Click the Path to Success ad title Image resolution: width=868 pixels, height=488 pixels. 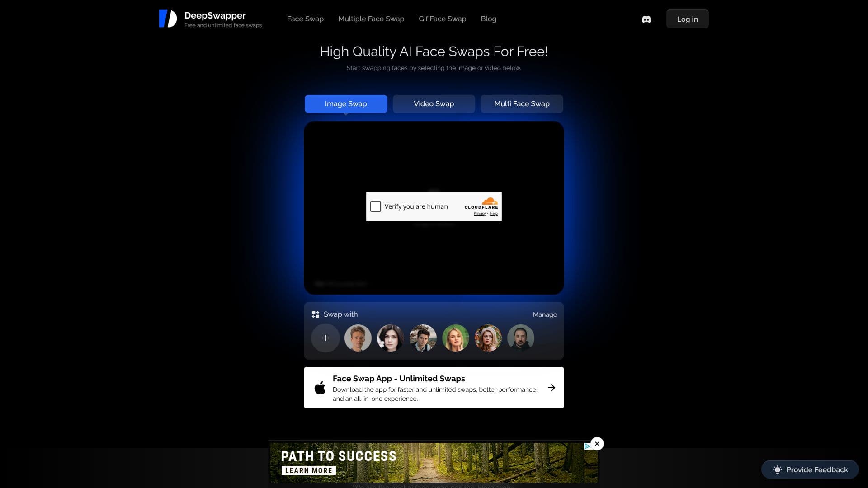click(x=339, y=456)
